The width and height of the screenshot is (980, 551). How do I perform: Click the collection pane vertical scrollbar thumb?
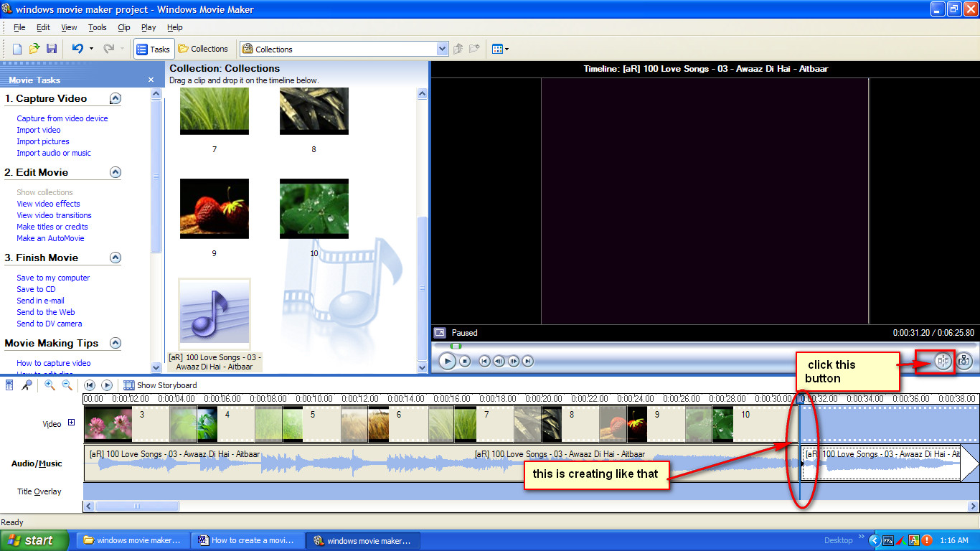click(x=422, y=287)
